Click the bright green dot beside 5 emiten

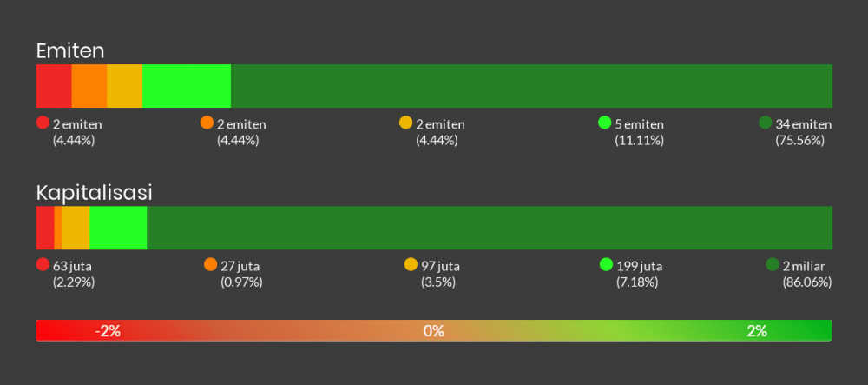[x=605, y=123]
